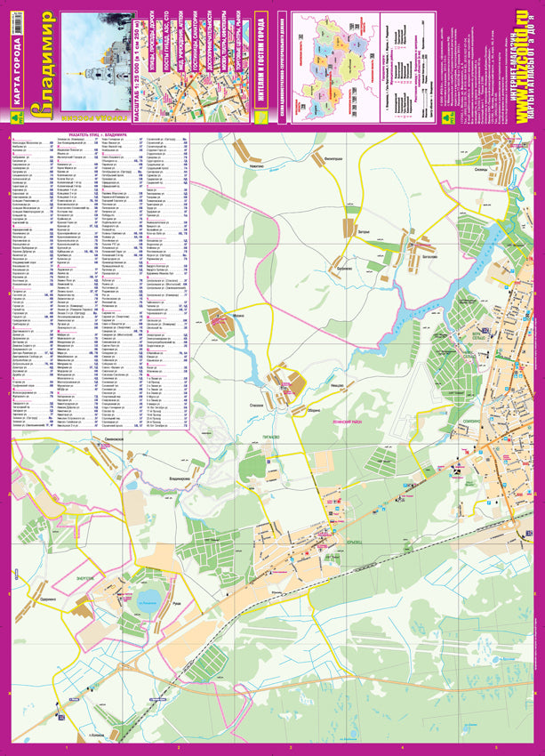Click the УКАЗАТЕЛЬ УЛИЦ street index heading
The height and width of the screenshot is (756, 545).
tap(97, 135)
